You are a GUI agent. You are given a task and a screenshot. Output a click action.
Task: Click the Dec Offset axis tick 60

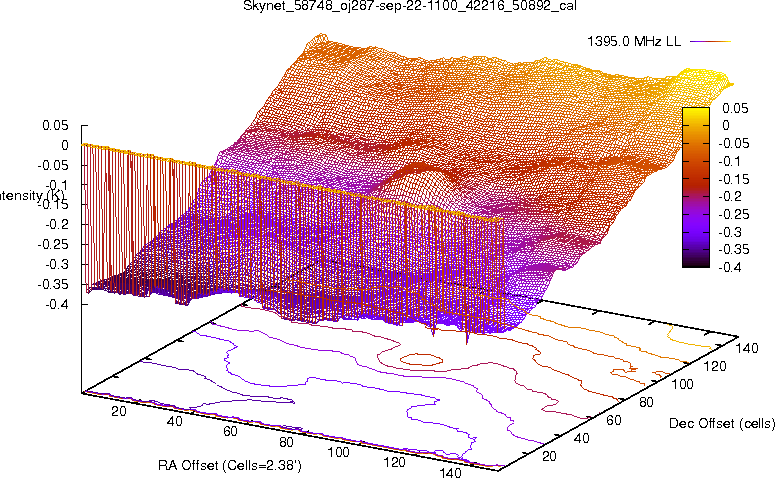point(613,420)
